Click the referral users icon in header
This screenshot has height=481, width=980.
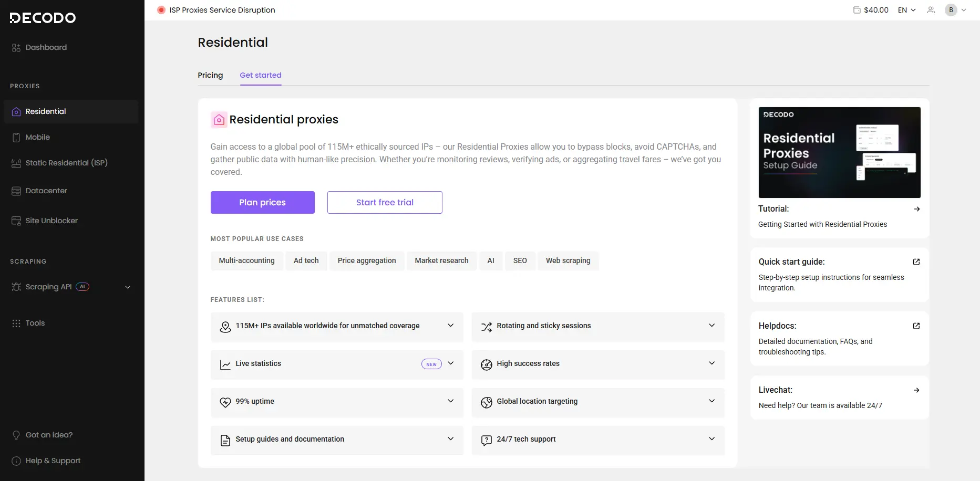coord(931,10)
